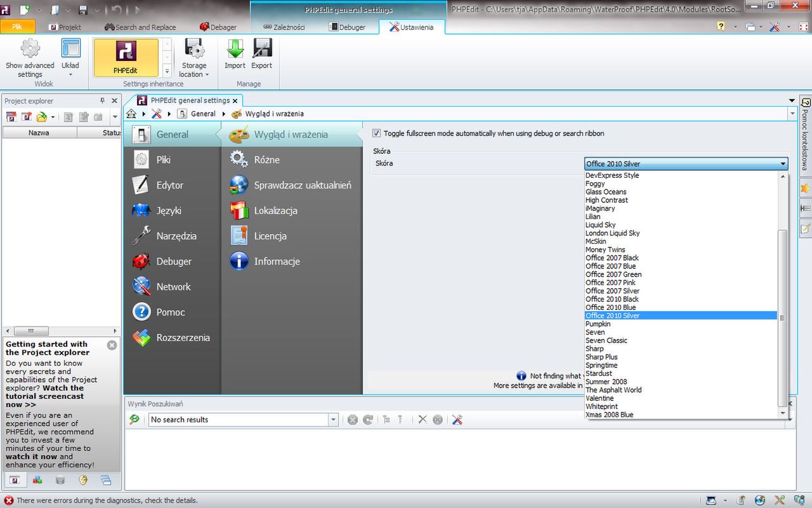Viewport: 812px width, 508px height.
Task: Open search results history dropdown
Action: 333,420
